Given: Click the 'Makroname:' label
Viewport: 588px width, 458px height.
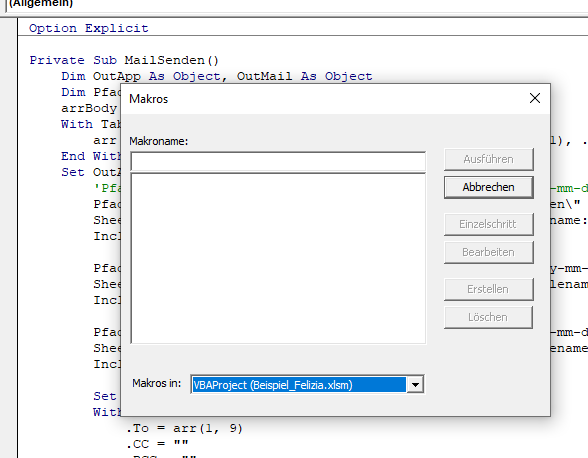Looking at the screenshot, I should pyautogui.click(x=159, y=141).
